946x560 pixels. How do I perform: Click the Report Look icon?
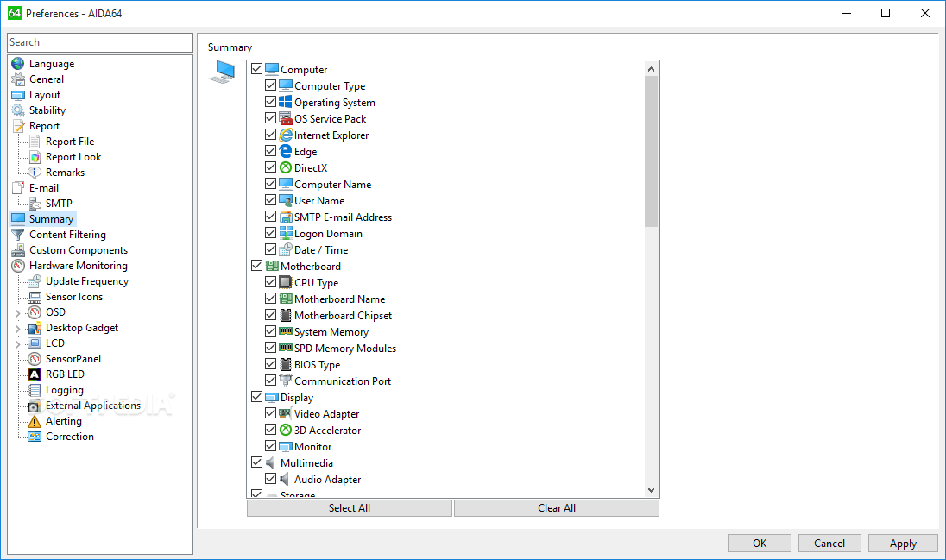point(35,157)
